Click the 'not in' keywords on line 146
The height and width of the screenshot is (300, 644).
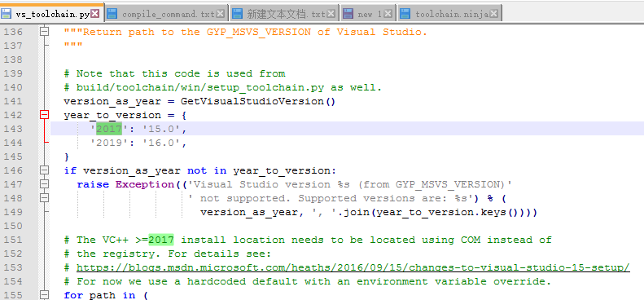[x=207, y=170]
